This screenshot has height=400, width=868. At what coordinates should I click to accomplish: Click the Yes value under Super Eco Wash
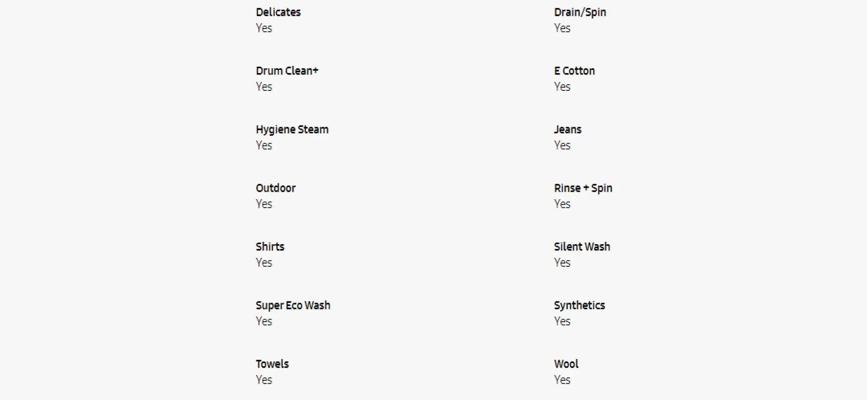tap(264, 321)
